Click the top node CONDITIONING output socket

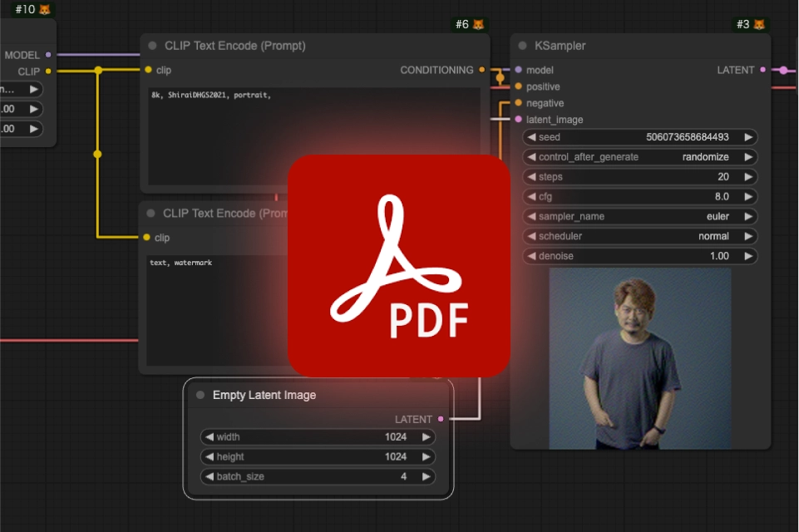[481, 70]
